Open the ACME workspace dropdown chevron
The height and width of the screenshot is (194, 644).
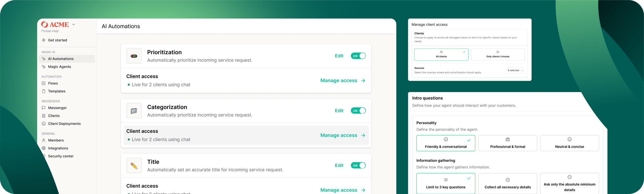click(x=74, y=24)
